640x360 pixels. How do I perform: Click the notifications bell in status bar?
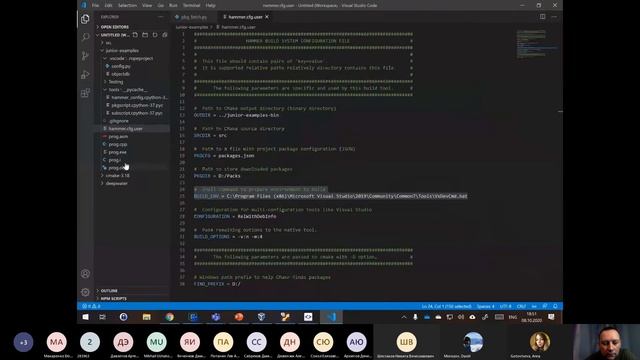[555, 306]
